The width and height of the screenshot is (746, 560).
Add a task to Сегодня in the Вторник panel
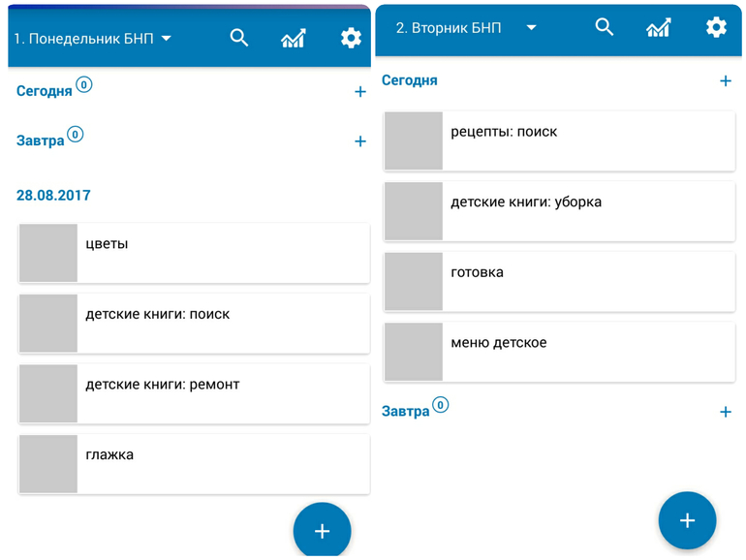(726, 81)
